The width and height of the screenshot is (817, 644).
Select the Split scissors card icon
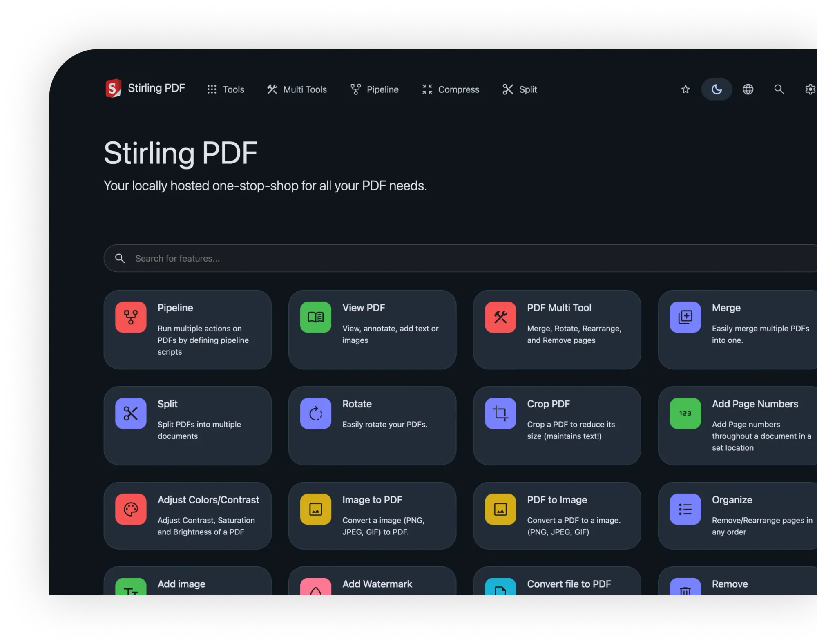131,414
